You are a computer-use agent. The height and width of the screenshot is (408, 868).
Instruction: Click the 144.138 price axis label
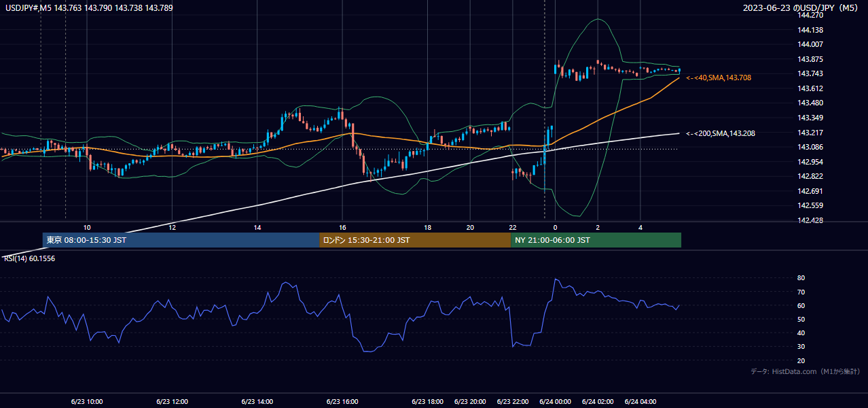coord(810,30)
